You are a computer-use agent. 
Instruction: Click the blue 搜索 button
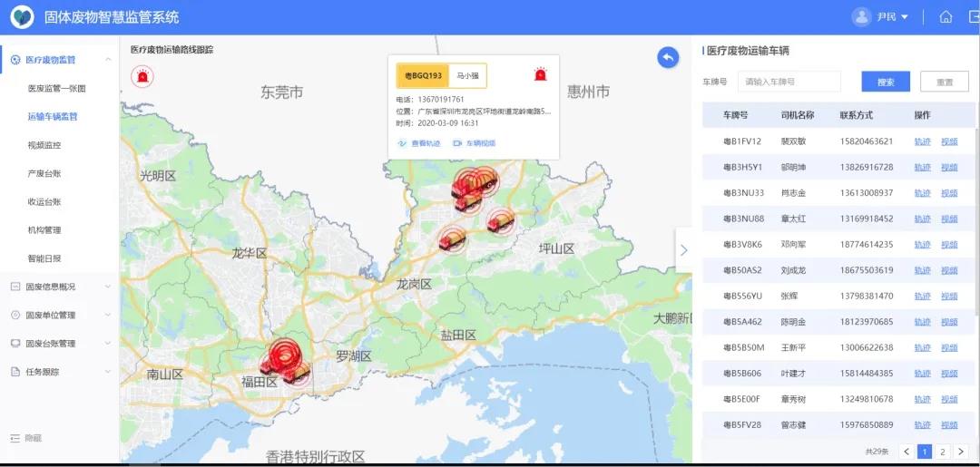click(886, 82)
